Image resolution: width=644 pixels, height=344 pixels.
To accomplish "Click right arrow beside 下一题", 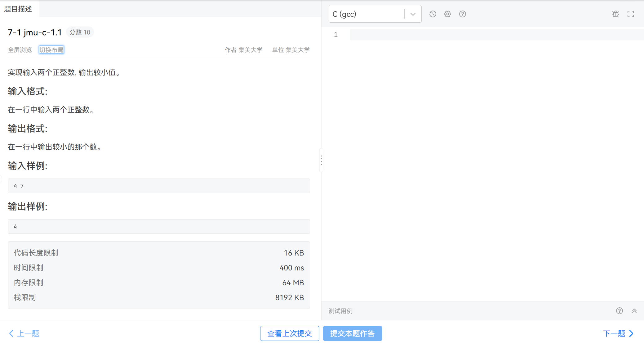I will click(x=631, y=333).
